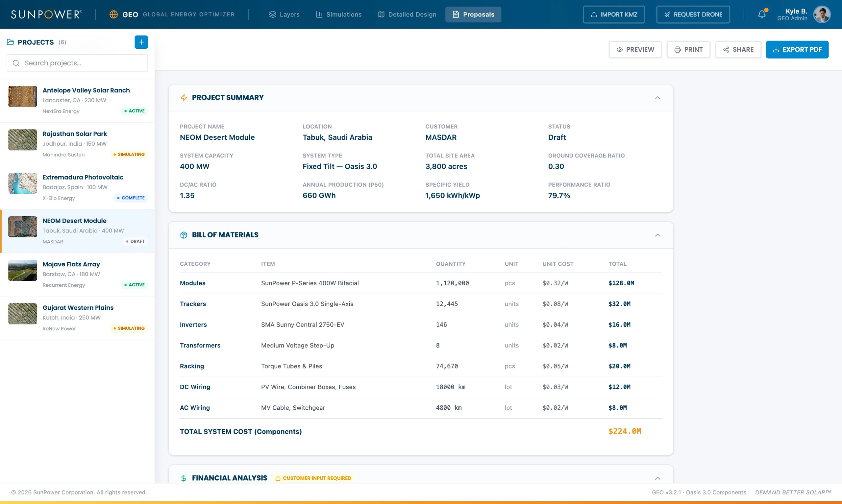Click the GEO globe logo icon
This screenshot has height=504, width=842.
113,14
